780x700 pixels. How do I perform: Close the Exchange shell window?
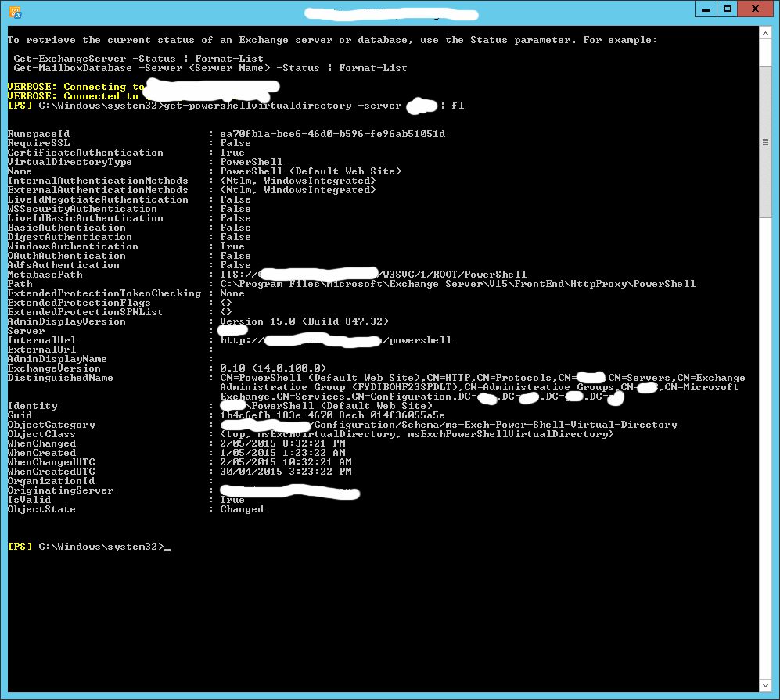pyautogui.click(x=755, y=9)
